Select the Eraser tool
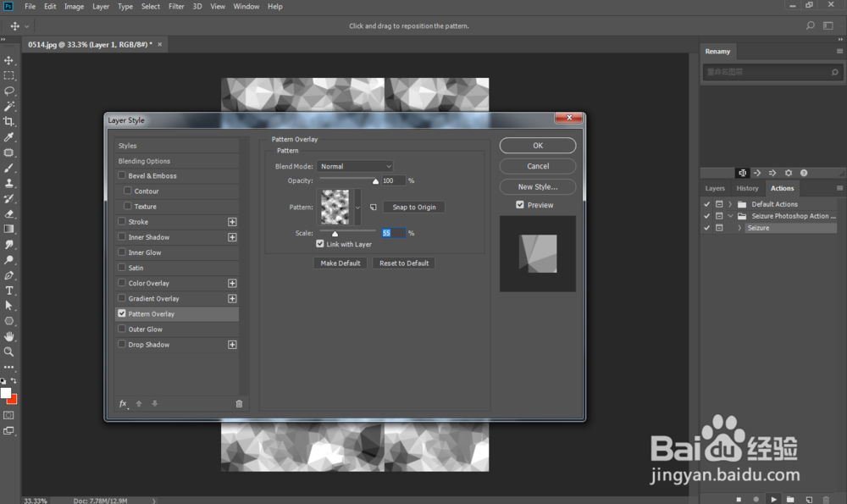Image resolution: width=847 pixels, height=504 pixels. click(x=8, y=214)
